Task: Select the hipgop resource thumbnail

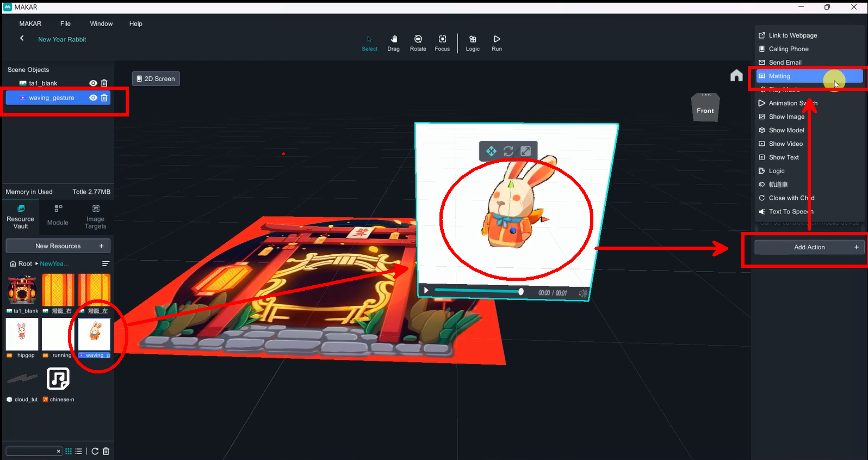Action: coord(22,334)
